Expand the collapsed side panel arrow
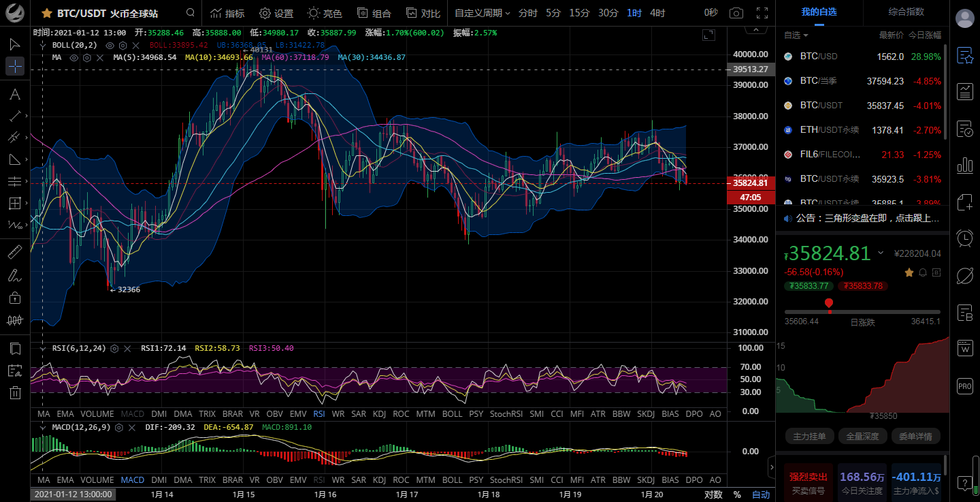The image size is (980, 502). point(771,467)
